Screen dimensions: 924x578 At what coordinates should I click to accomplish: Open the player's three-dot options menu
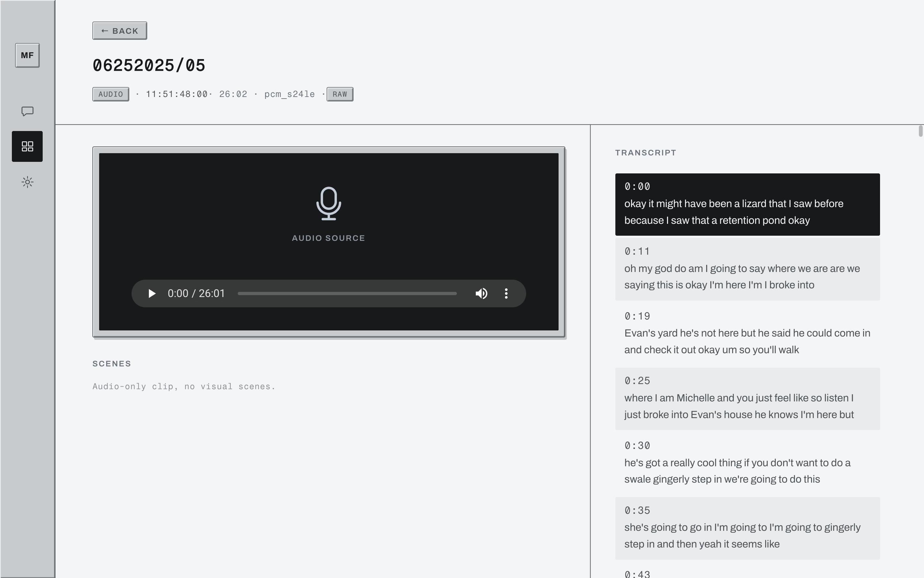click(506, 293)
